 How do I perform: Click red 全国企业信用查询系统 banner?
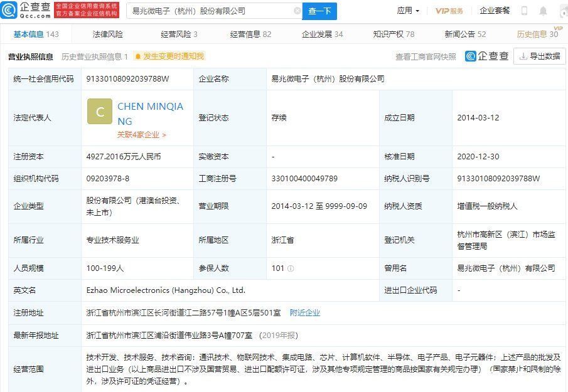pos(86,10)
